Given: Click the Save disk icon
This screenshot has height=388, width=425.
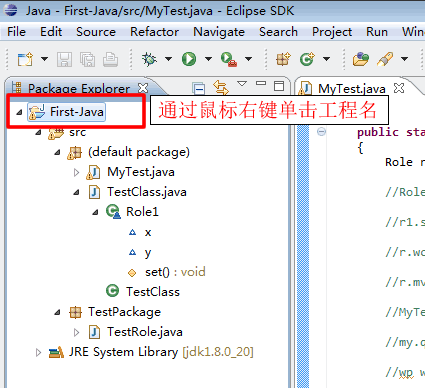Looking at the screenshot, I should coord(64,59).
